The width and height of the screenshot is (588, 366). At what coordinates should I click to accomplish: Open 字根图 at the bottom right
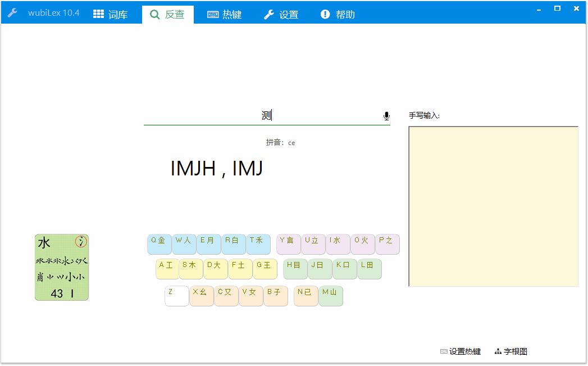click(x=514, y=351)
